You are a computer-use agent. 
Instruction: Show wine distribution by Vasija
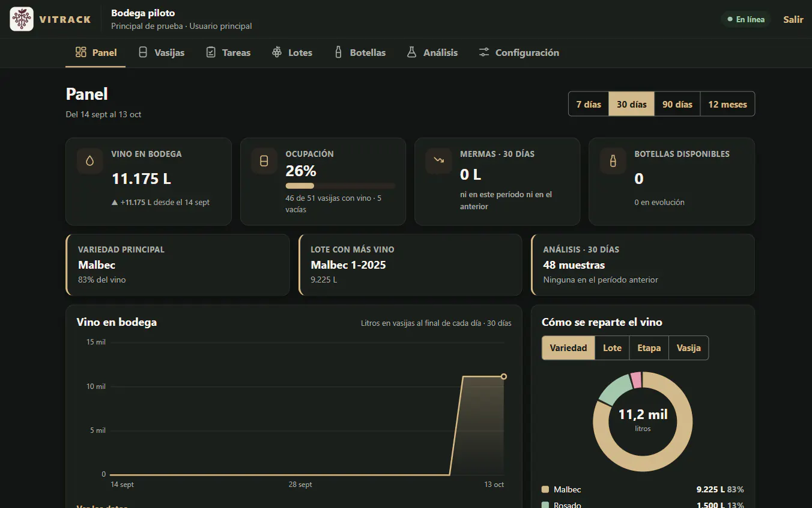coord(688,348)
